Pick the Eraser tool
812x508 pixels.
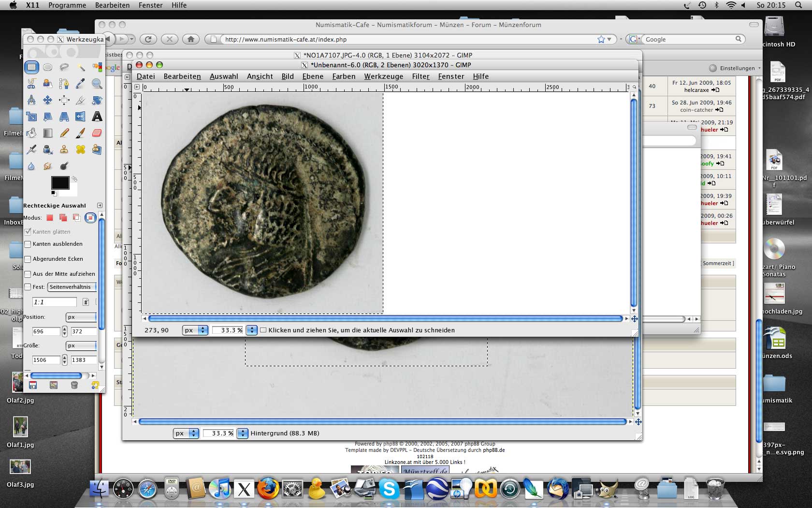coord(97,133)
